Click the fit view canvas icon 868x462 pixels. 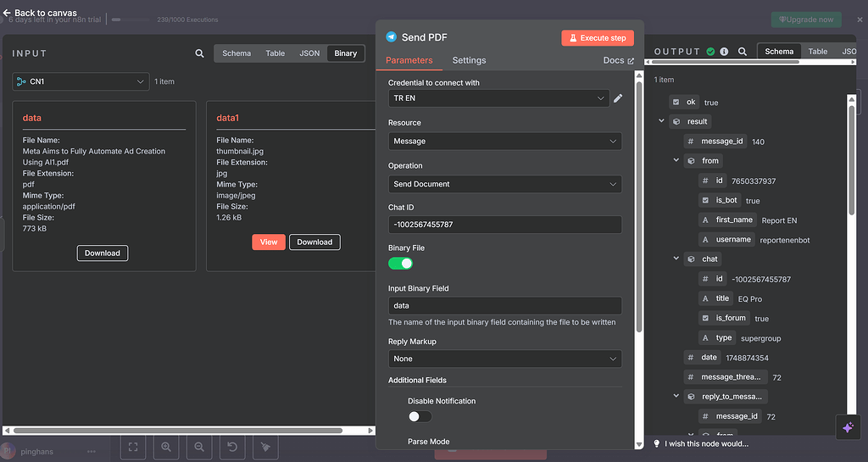click(x=133, y=447)
